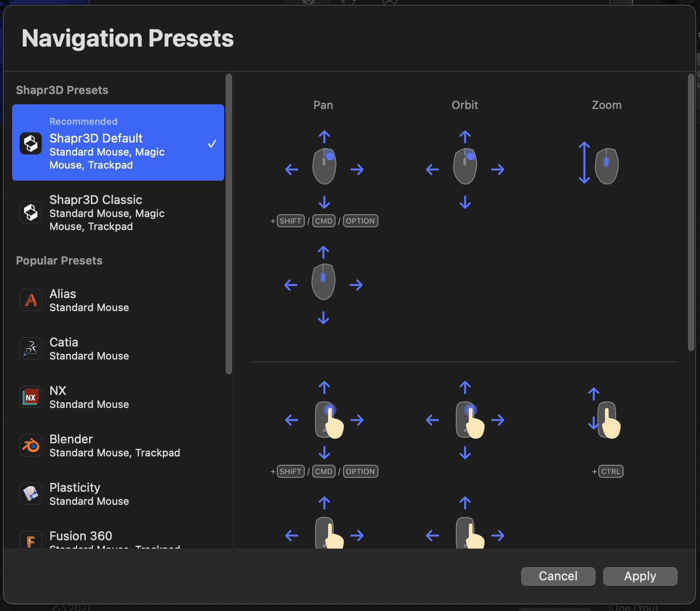Pick the NX Standard Mouse preset
The width and height of the screenshot is (700, 611).
118,397
